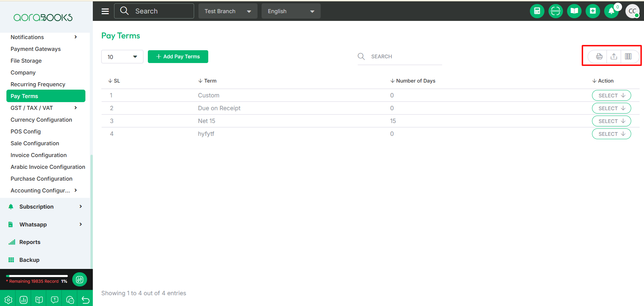Select Pay Terms in sidebar
Screen dimensions: 644x306
point(46,96)
